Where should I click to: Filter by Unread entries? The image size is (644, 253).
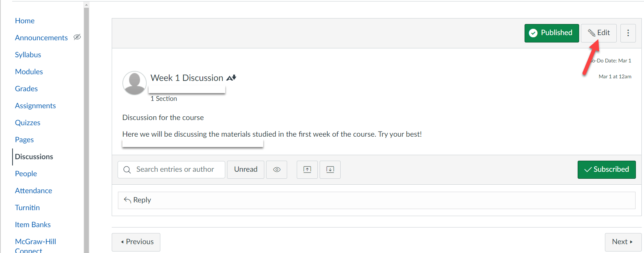pos(246,170)
